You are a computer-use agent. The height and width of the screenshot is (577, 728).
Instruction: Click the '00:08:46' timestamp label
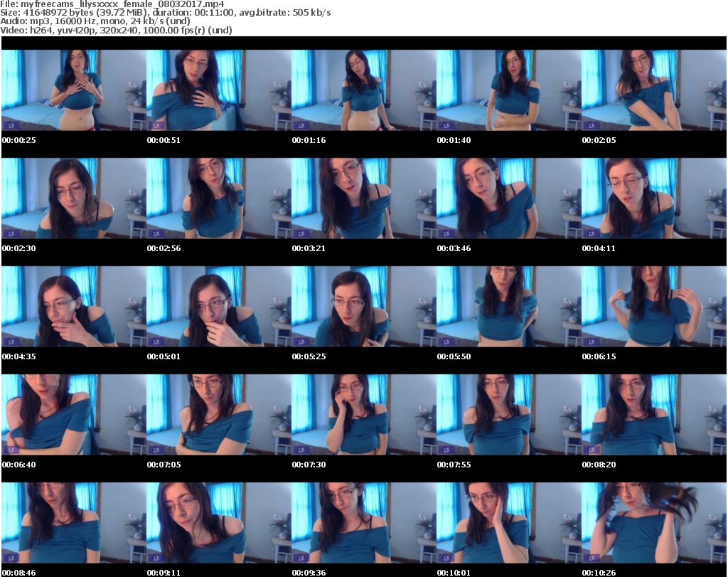19,573
